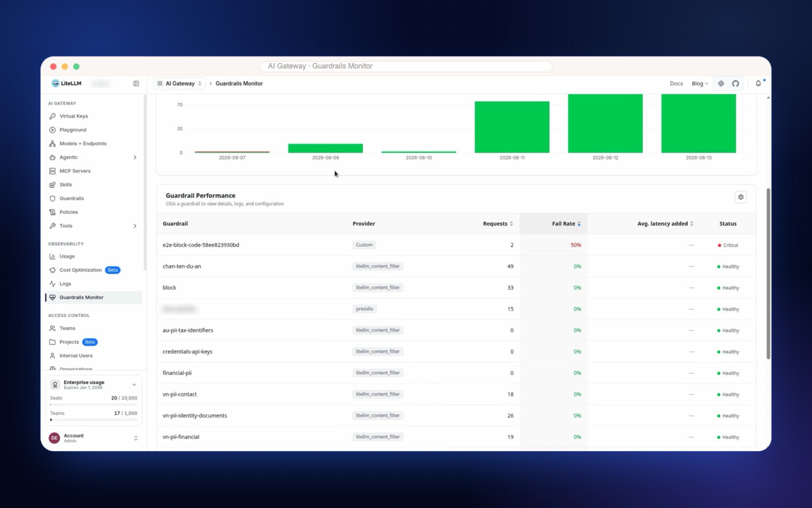The image size is (812, 508).
Task: Open the Docs link
Action: (676, 84)
